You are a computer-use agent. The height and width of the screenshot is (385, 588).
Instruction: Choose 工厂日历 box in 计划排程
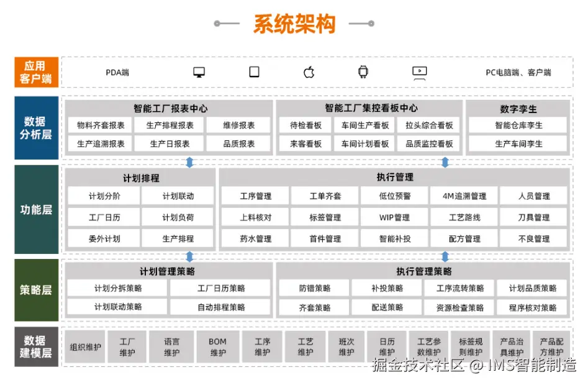pyautogui.click(x=104, y=217)
